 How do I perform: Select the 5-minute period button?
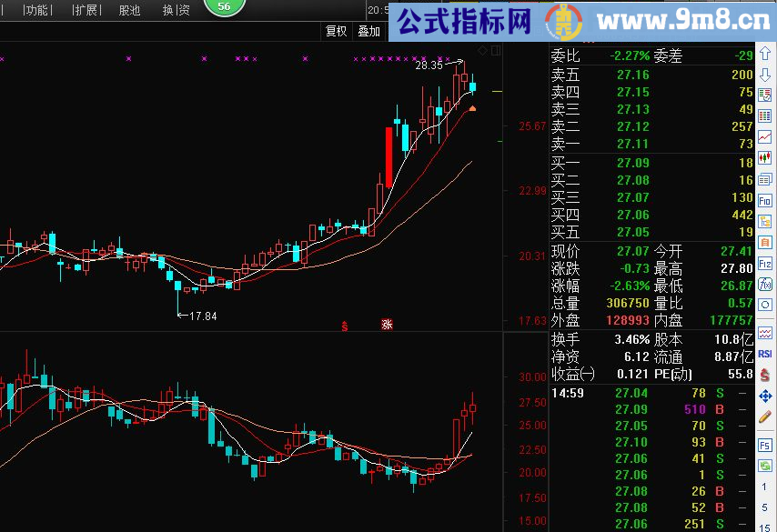(x=764, y=507)
